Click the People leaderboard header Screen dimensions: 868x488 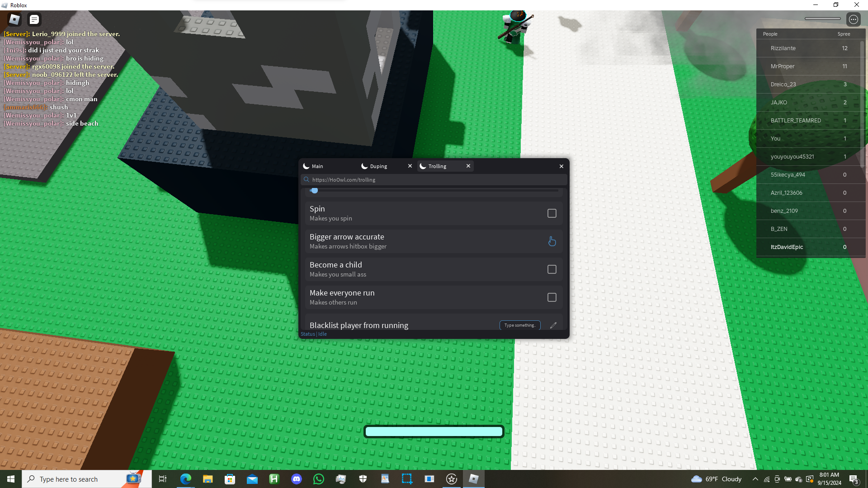click(770, 34)
